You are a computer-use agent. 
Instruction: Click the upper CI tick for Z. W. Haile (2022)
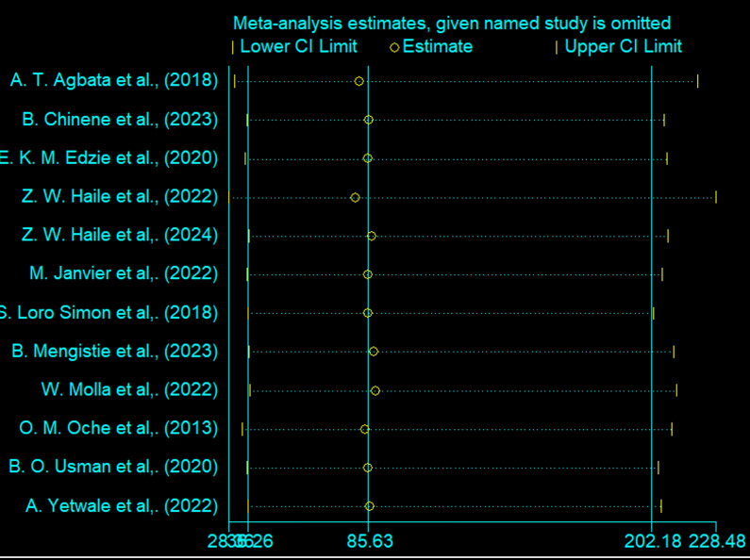715,197
